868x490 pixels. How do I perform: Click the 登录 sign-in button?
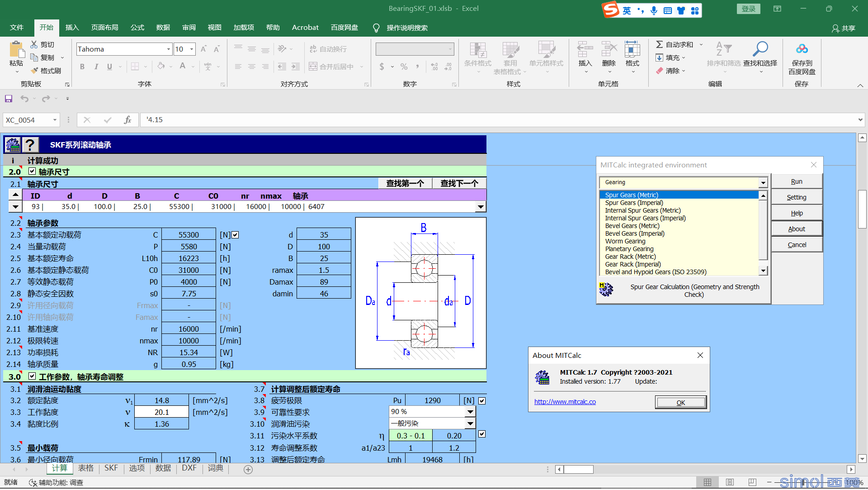(749, 9)
